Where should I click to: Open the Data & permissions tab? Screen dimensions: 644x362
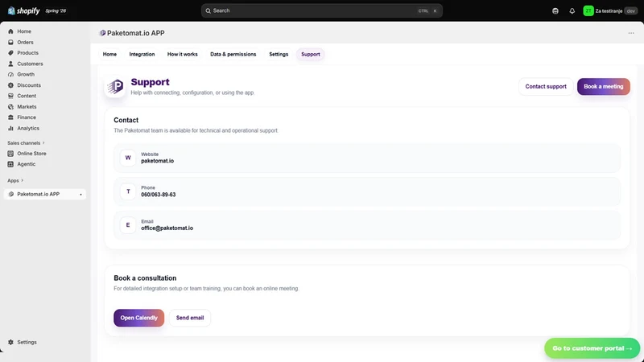233,54
